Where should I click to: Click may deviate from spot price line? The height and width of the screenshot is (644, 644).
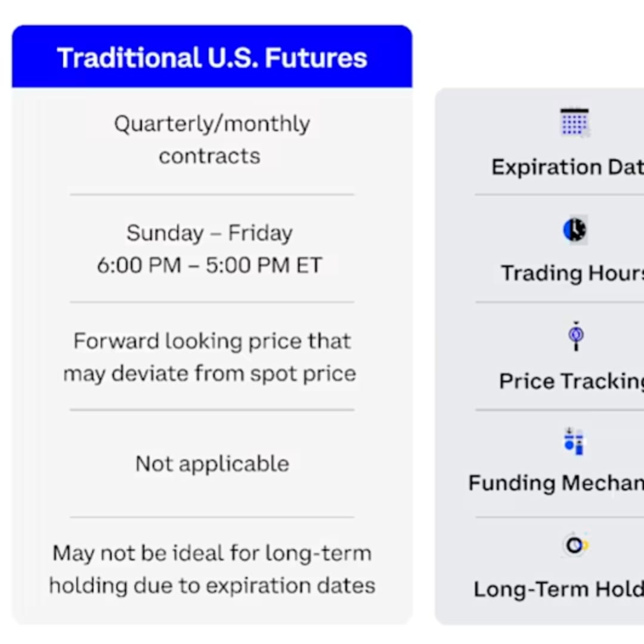pyautogui.click(x=209, y=374)
